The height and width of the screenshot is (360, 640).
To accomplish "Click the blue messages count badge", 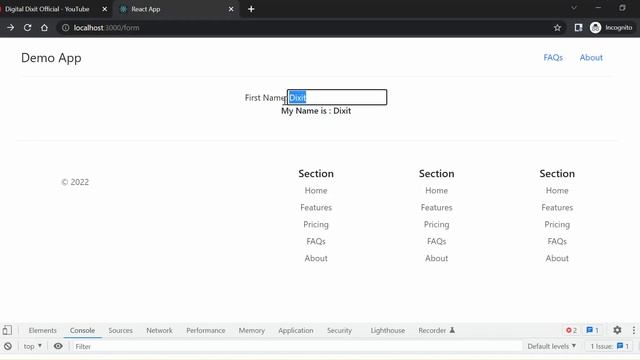I will (592, 330).
